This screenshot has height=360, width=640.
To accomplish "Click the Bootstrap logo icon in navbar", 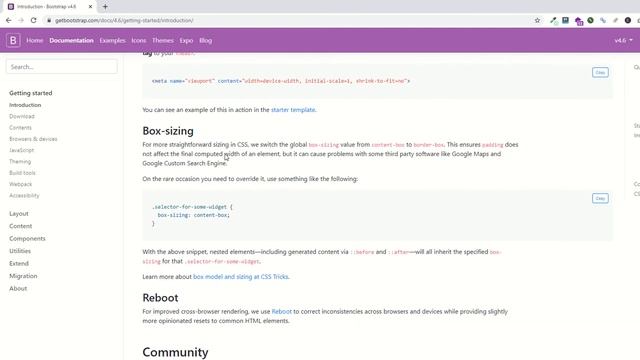I will (x=13, y=40).
